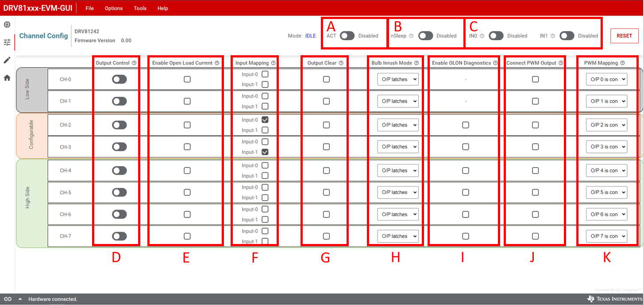The image size is (644, 305).
Task: Enable the ACT toggle switch
Action: coord(347,36)
